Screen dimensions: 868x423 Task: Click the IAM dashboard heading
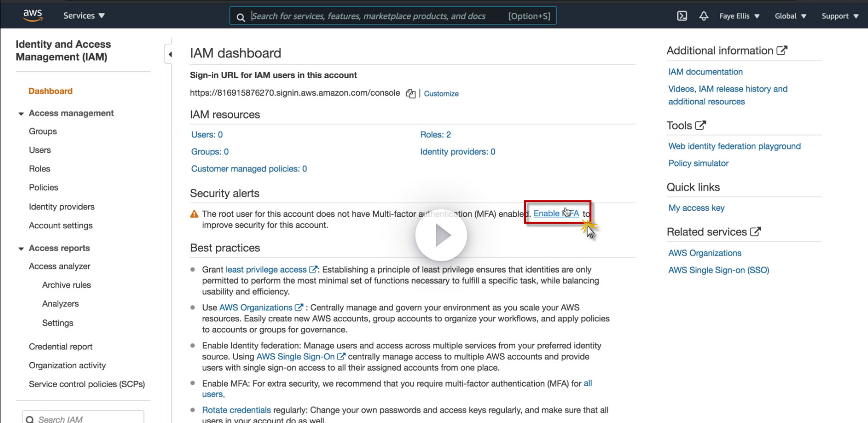[x=236, y=53]
